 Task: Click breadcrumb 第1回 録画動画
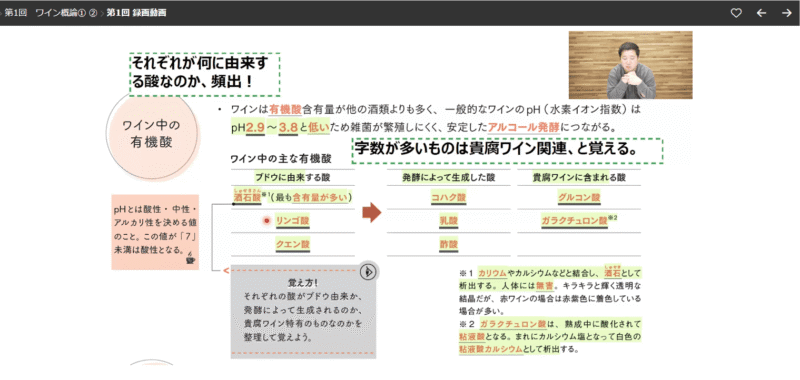click(x=136, y=13)
